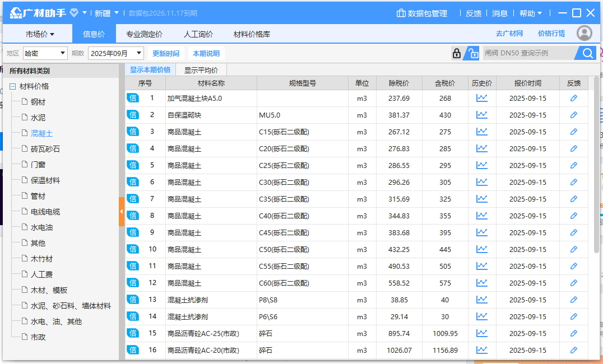The image size is (603, 364).
Task: Open 消息 messages
Action: pyautogui.click(x=499, y=13)
